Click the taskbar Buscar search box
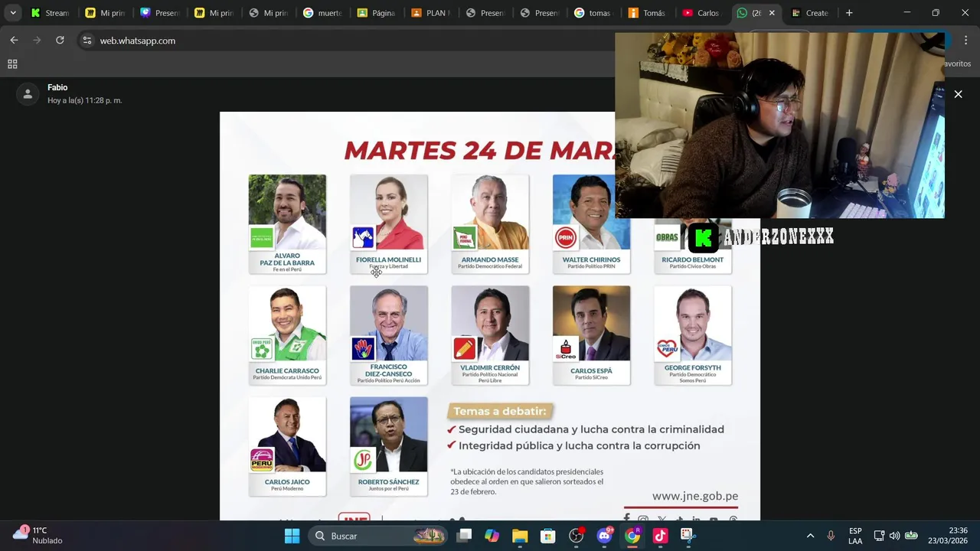Viewport: 980px width, 551px height. point(379,536)
